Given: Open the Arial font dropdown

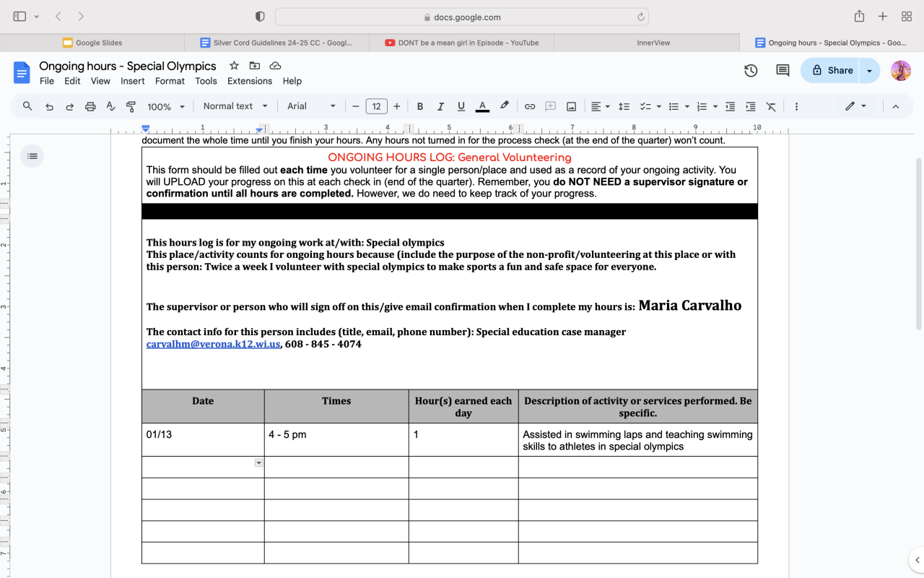Looking at the screenshot, I should tap(311, 106).
